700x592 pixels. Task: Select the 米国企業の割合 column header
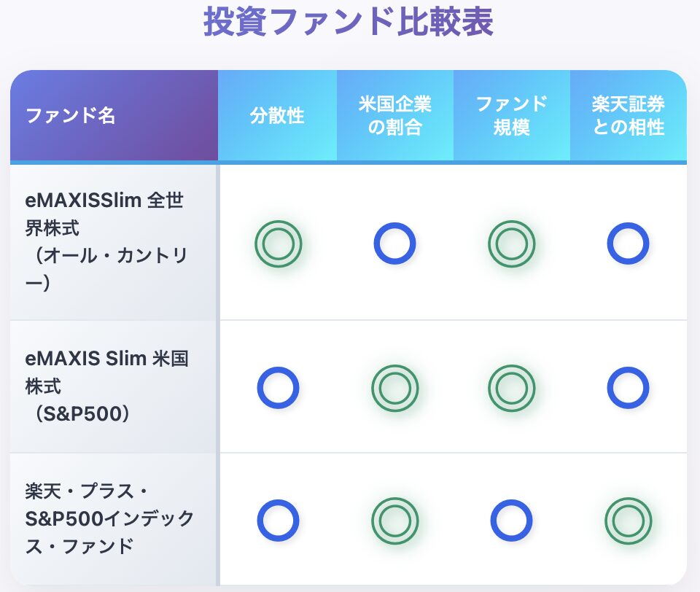(x=395, y=116)
